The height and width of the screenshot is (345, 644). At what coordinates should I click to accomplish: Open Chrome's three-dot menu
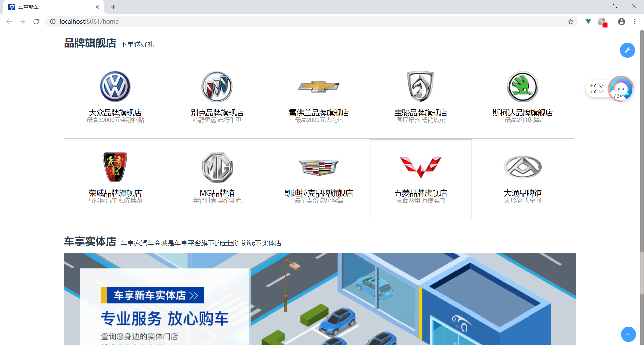pos(635,22)
